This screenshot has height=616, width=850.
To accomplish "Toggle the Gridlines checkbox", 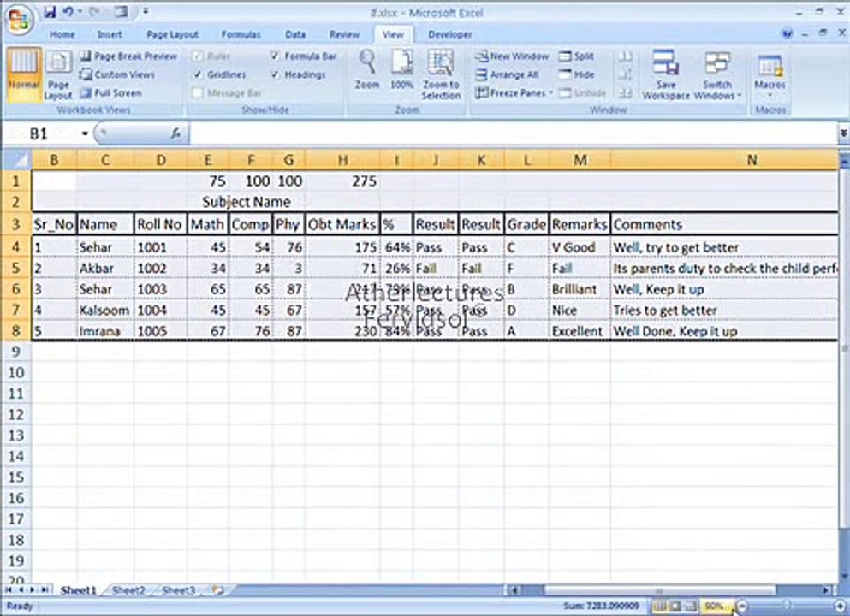I will [198, 74].
